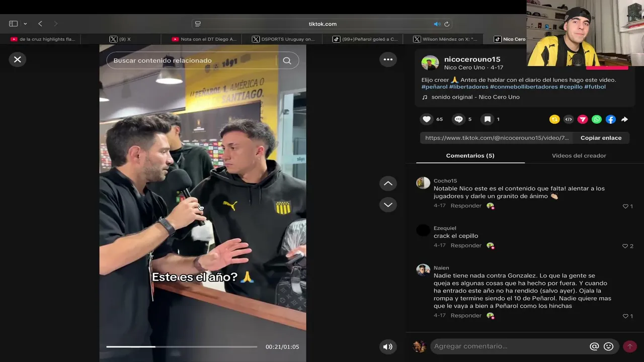Reply to Naien's comment

click(466, 315)
